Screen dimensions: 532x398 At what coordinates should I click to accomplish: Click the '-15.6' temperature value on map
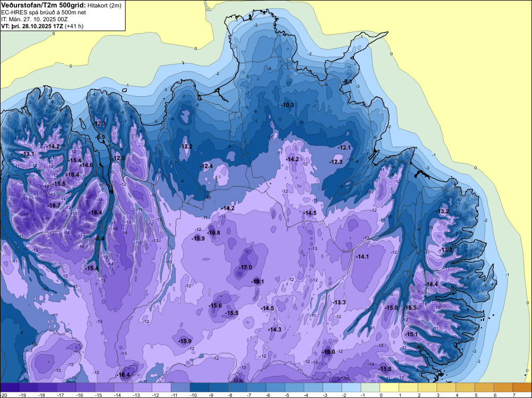pos(215,306)
